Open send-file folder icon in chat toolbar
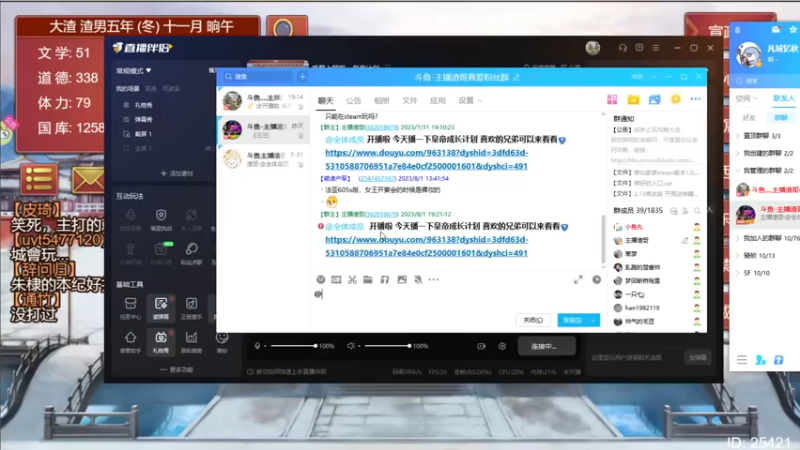800x450 pixels. [x=368, y=280]
